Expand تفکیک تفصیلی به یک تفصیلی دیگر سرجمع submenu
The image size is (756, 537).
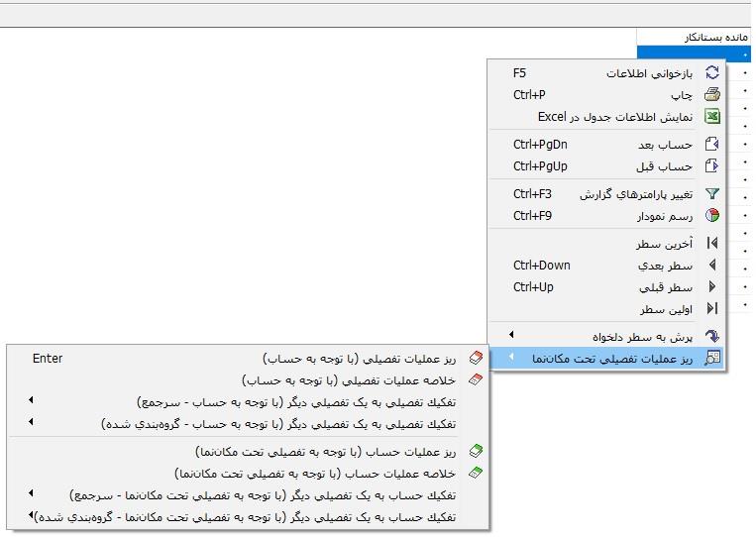point(31,401)
